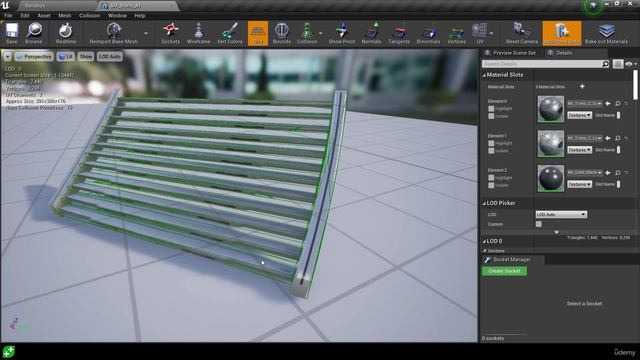Toggle Tangents display
This screenshot has width=640, height=360.
[399, 33]
